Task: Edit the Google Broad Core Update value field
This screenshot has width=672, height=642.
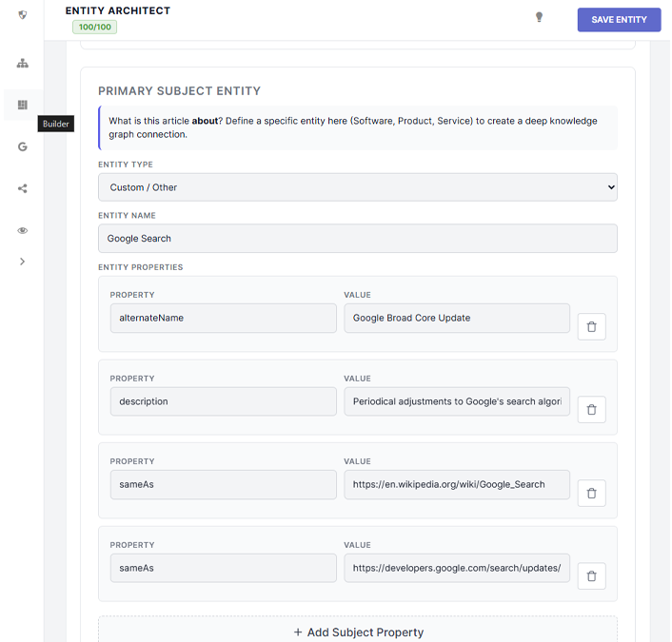Action: click(x=456, y=318)
